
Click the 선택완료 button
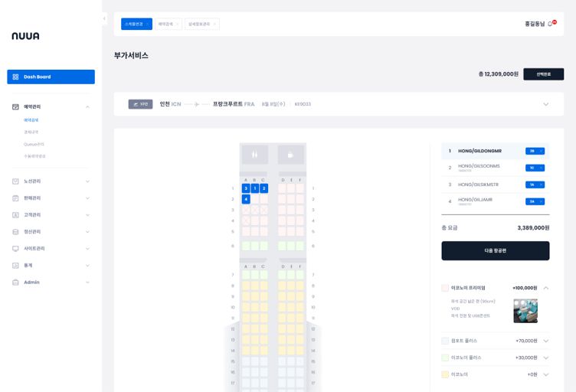543,74
